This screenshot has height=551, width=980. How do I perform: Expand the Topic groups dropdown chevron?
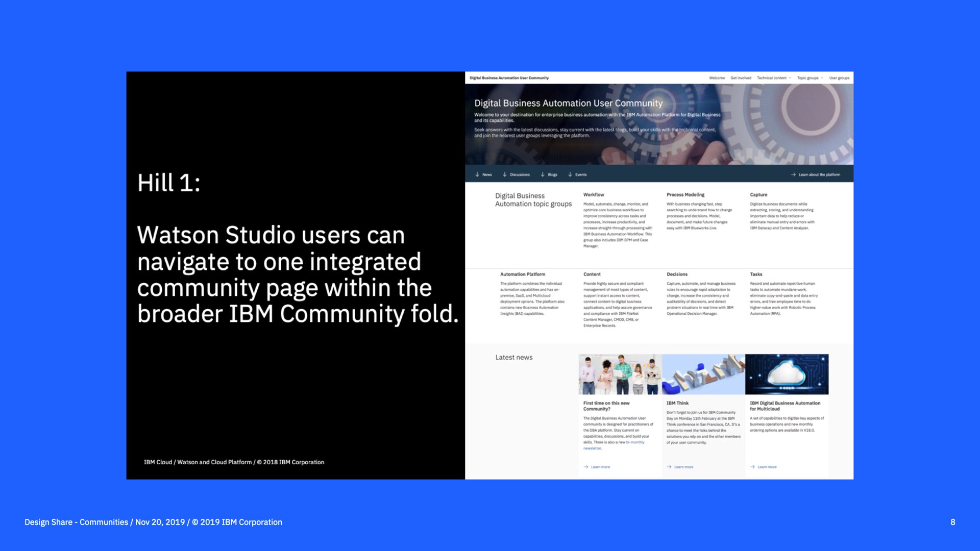point(822,78)
